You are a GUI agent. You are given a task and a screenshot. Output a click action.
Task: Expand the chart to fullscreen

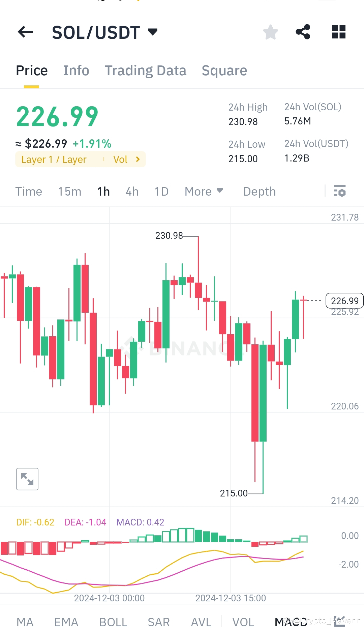click(x=27, y=479)
